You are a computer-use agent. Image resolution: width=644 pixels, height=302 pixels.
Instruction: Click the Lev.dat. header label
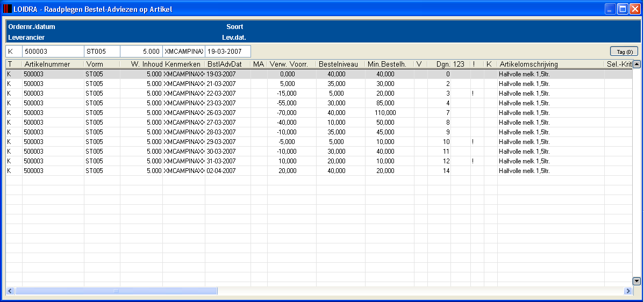[234, 37]
